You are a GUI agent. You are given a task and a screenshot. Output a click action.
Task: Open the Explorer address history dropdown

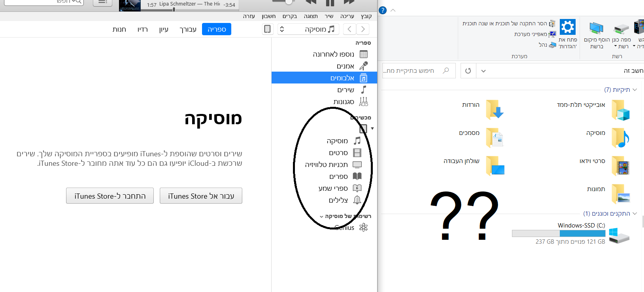483,71
